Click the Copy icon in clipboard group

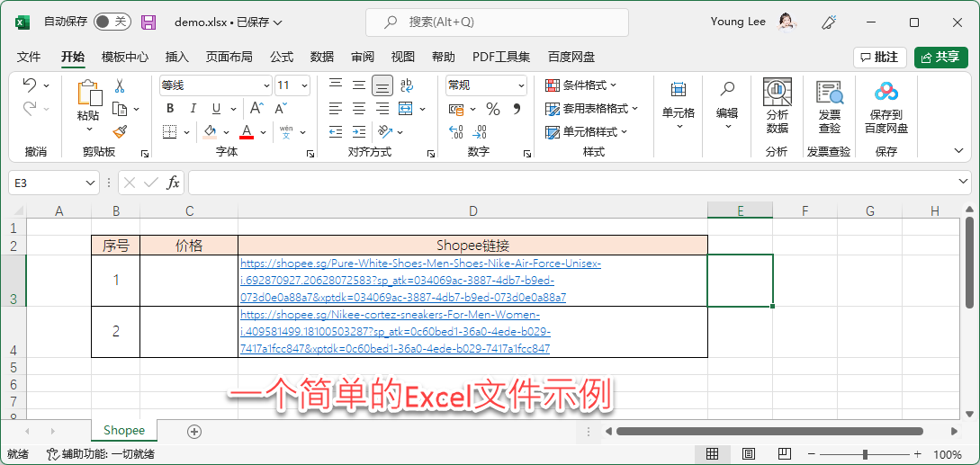[x=120, y=109]
